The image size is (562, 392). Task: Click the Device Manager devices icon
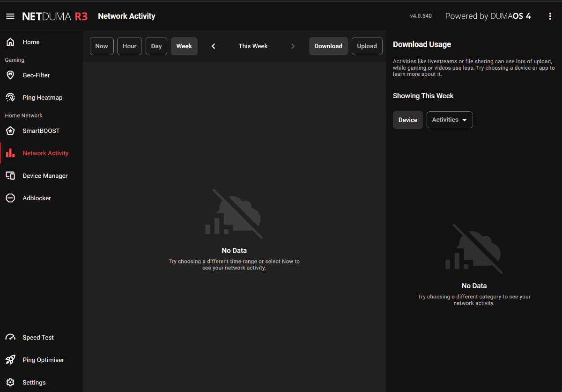10,175
